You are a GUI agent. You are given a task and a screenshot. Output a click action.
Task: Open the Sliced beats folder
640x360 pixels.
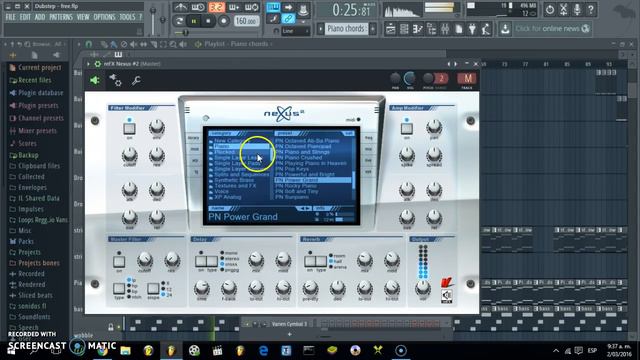(x=30, y=295)
